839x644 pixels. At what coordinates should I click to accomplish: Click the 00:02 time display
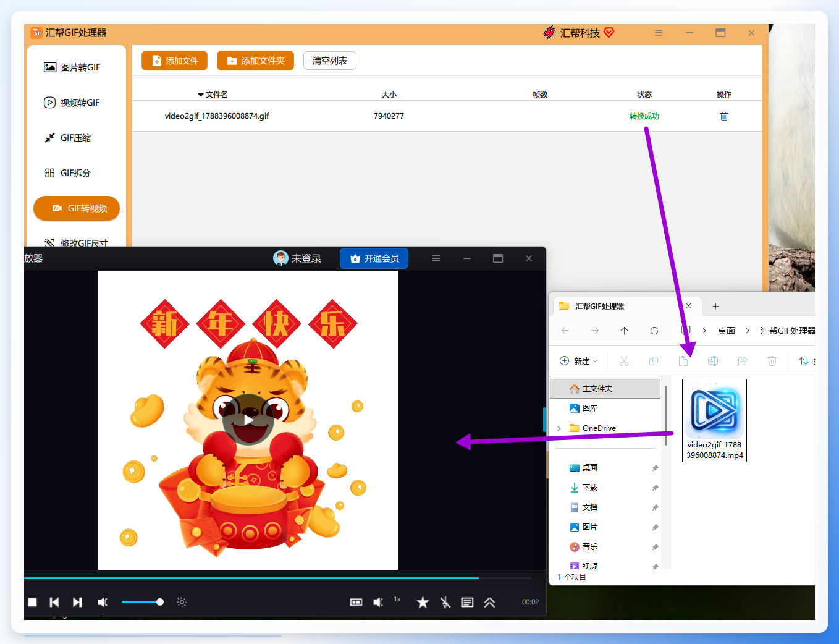[x=530, y=602]
